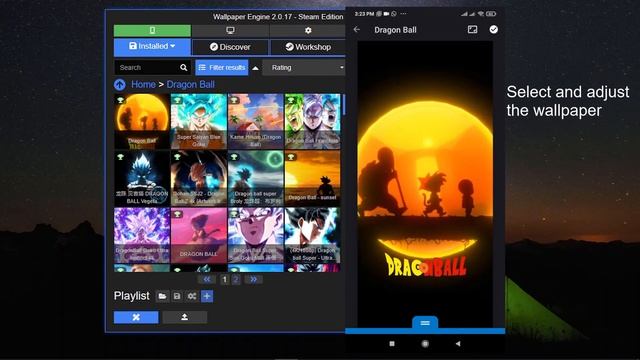Open playlist folder icon
The width and height of the screenshot is (640, 360).
[162, 296]
